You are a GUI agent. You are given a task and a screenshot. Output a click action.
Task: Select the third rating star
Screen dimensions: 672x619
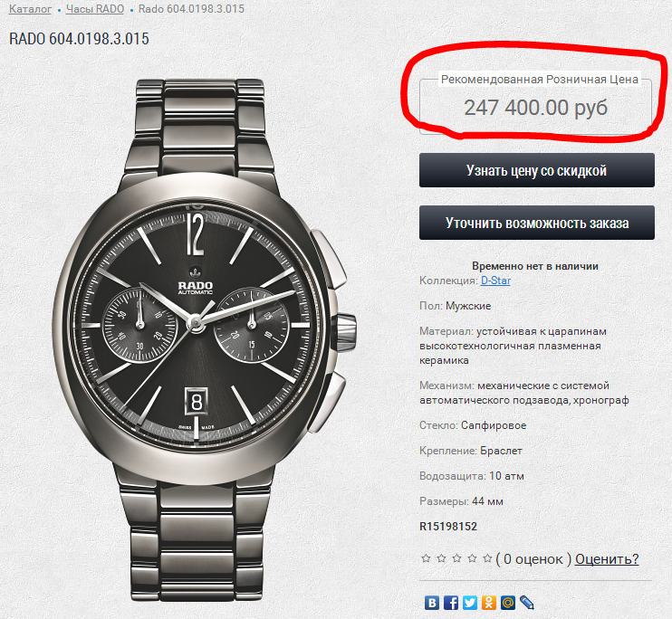point(457,558)
